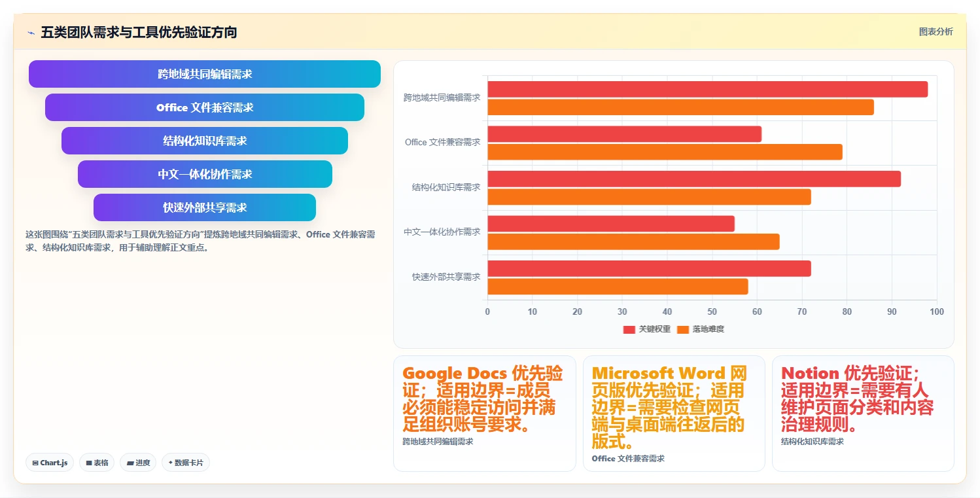Click the 快速外部共享需求 chart axis label
Viewport: 980px width, 498px height.
point(446,277)
